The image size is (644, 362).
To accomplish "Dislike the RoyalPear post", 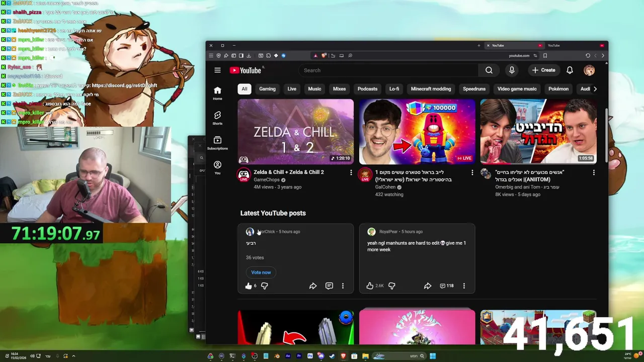I will (391, 286).
